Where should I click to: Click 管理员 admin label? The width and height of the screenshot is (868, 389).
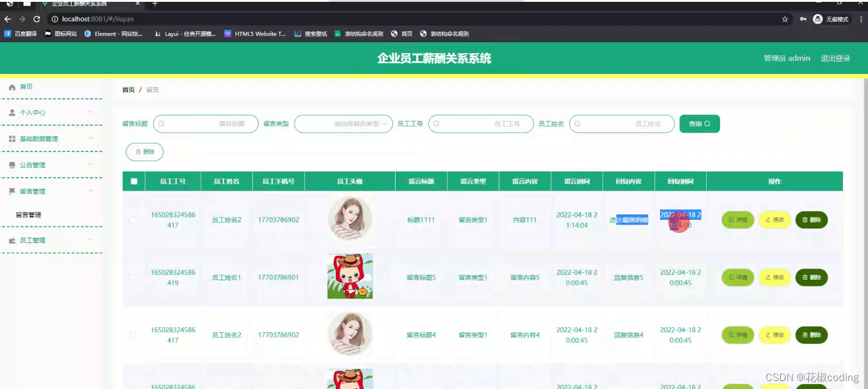(x=787, y=58)
